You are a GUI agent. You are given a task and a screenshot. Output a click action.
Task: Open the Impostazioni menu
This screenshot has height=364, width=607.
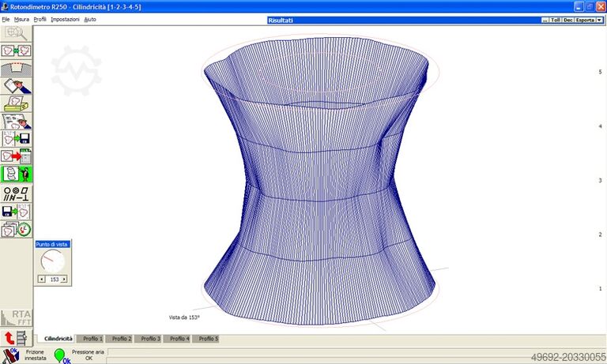pos(65,19)
